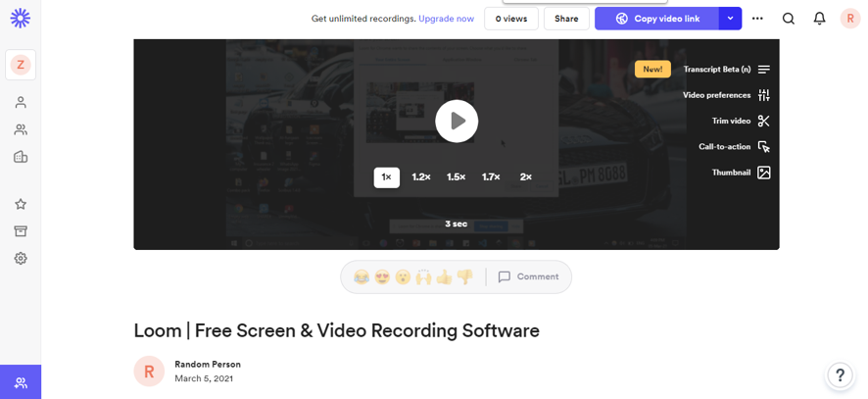
Task: Click the March 5, 2021 date
Action: [204, 378]
